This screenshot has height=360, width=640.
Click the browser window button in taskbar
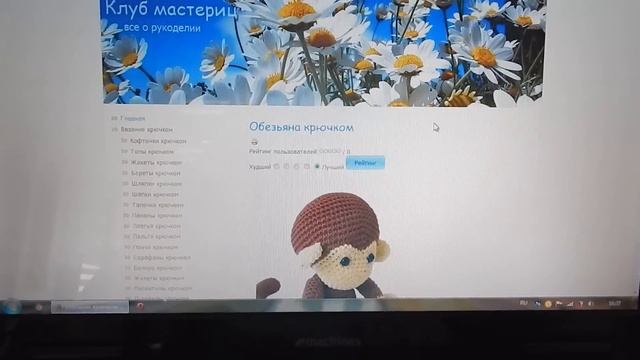coord(90,307)
